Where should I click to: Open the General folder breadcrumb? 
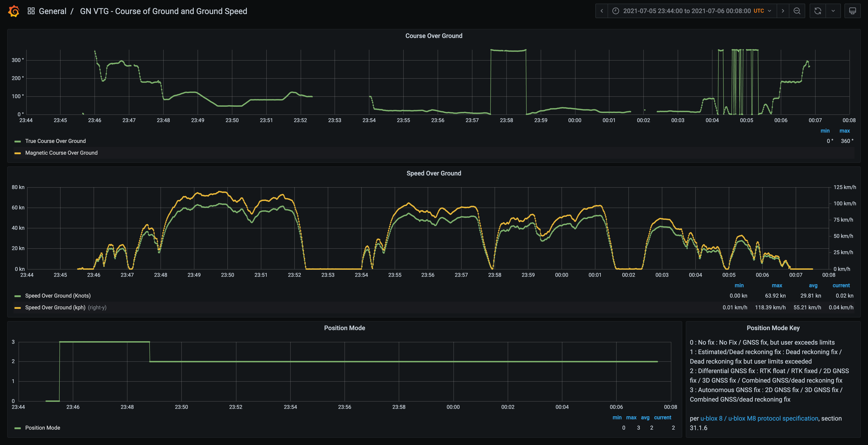tap(53, 11)
